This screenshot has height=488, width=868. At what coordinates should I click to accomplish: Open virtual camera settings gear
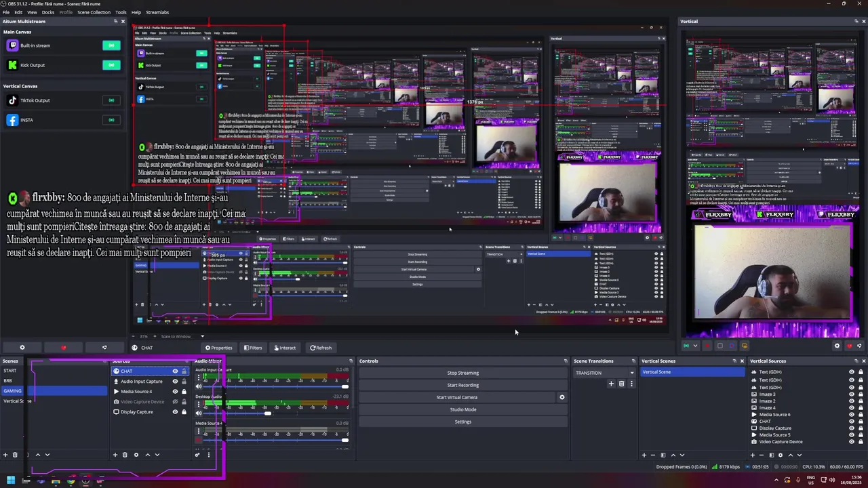coord(561,397)
